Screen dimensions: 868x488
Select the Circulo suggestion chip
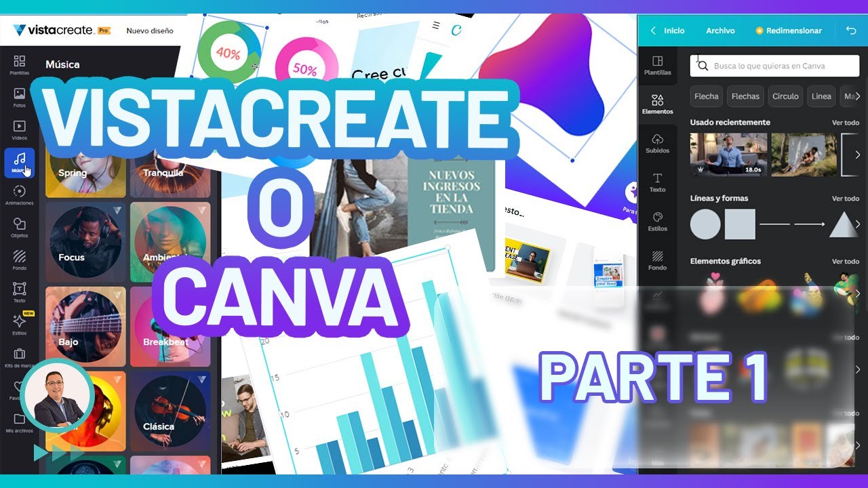(x=785, y=96)
